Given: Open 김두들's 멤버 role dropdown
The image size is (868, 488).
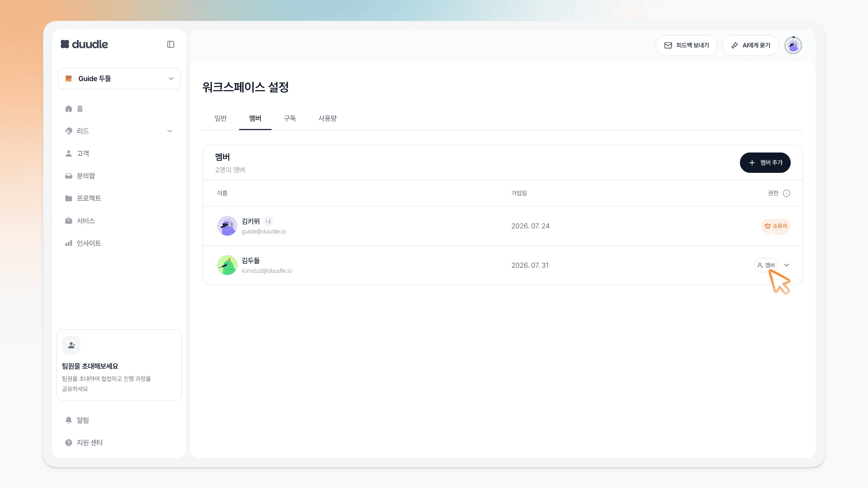Looking at the screenshot, I should click(x=766, y=265).
